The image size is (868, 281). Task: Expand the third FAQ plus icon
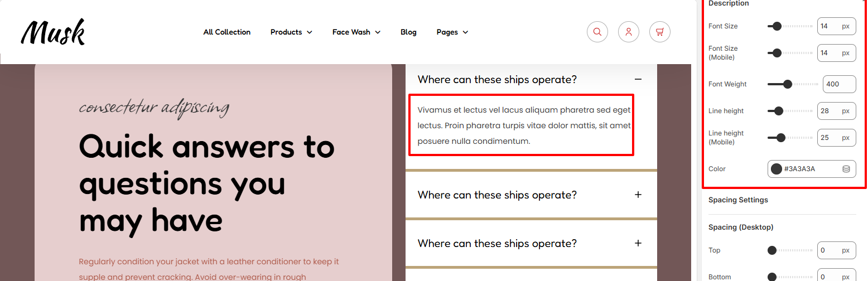(638, 243)
